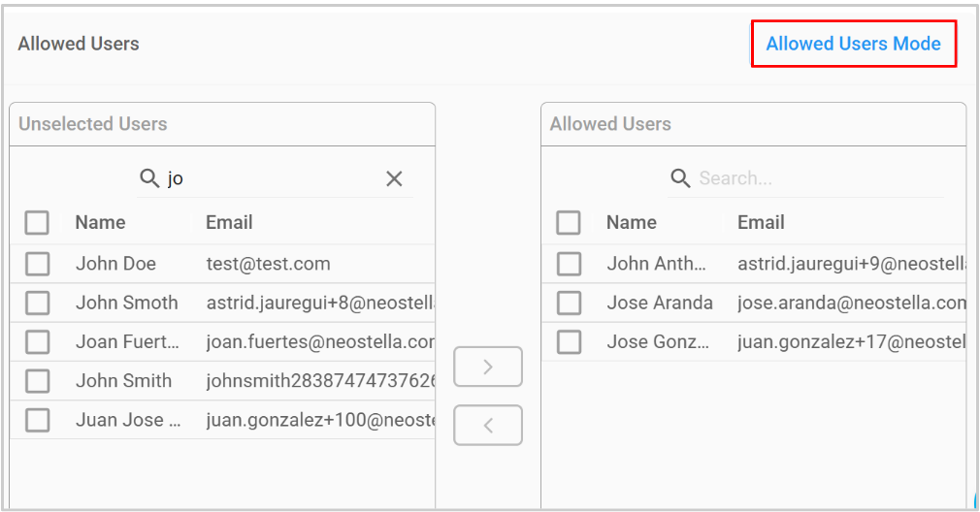The image size is (980, 512).
Task: Move selected users right with arrow button
Action: (x=488, y=367)
